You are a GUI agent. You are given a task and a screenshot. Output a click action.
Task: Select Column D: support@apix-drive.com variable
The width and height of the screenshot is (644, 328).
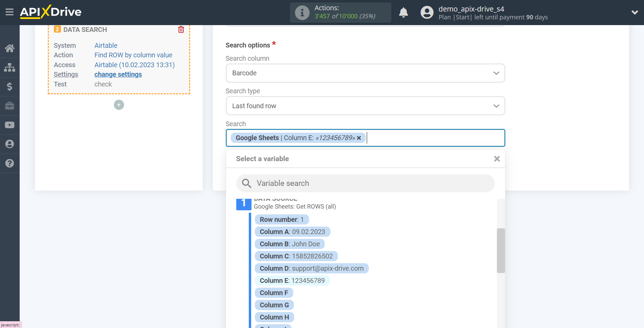click(x=311, y=268)
